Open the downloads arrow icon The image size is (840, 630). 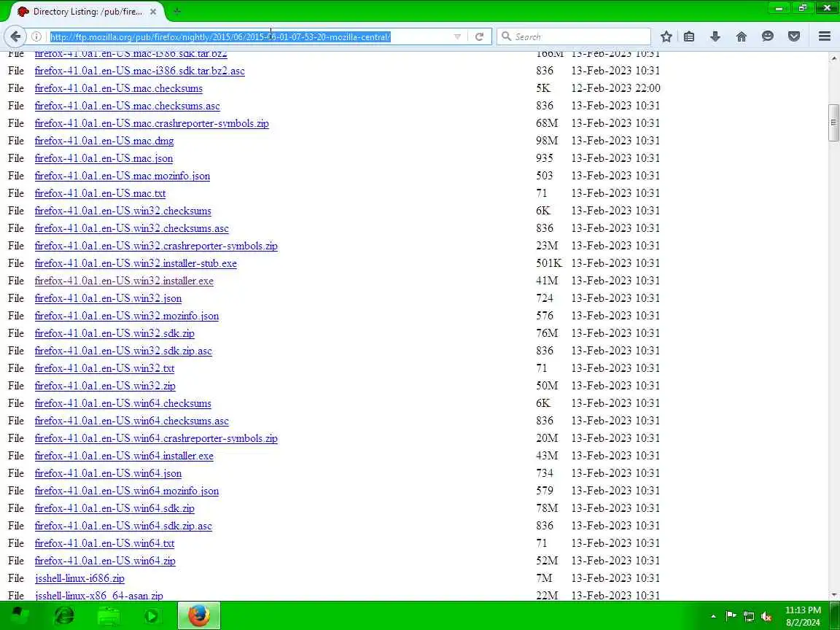pos(715,36)
